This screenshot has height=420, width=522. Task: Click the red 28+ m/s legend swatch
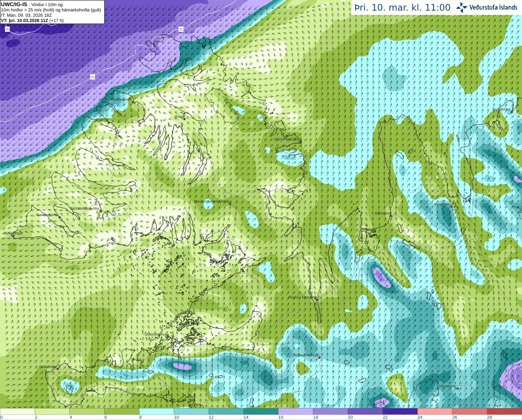[504, 411]
